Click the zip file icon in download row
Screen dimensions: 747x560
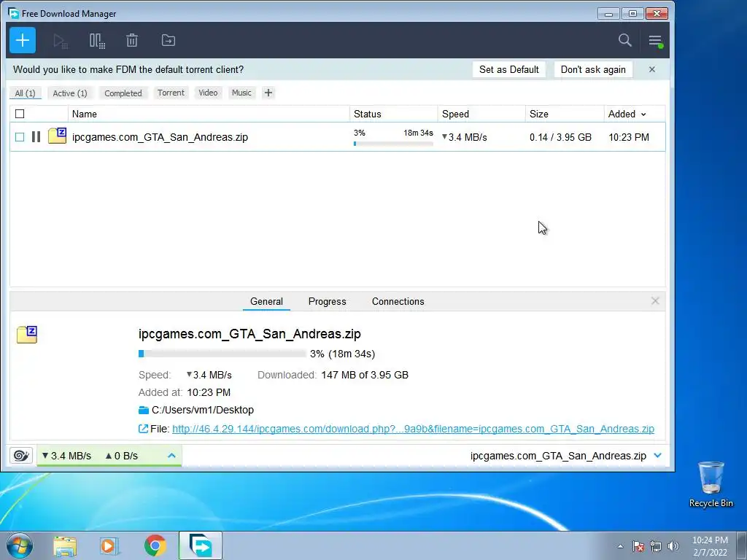[57, 136]
